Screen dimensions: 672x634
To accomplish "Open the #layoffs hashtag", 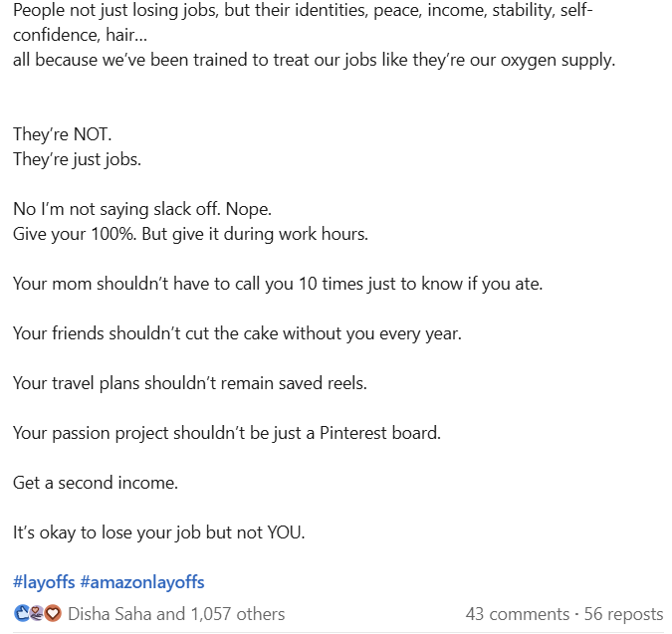I will tap(44, 582).
